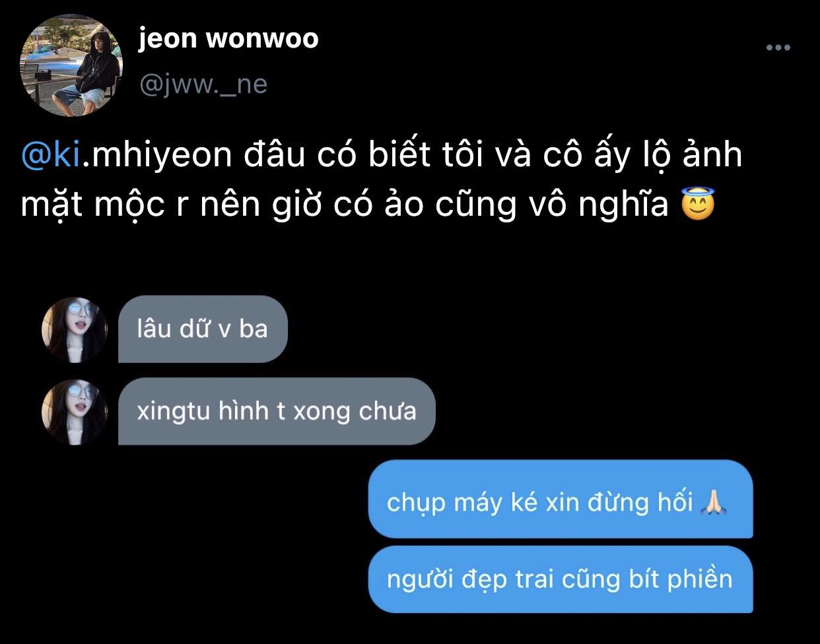Open the three-dot more options menu
The image size is (820, 644).
tap(778, 48)
